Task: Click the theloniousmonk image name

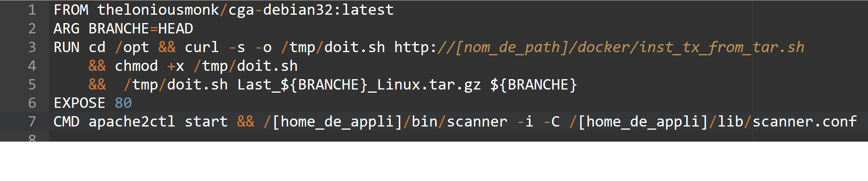Action: [158, 10]
